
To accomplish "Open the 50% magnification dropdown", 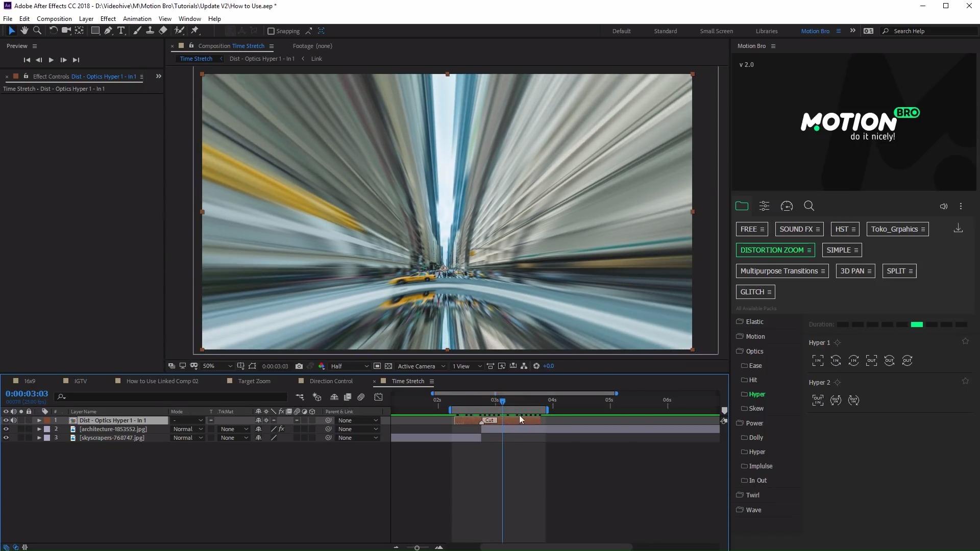I will coord(217,366).
